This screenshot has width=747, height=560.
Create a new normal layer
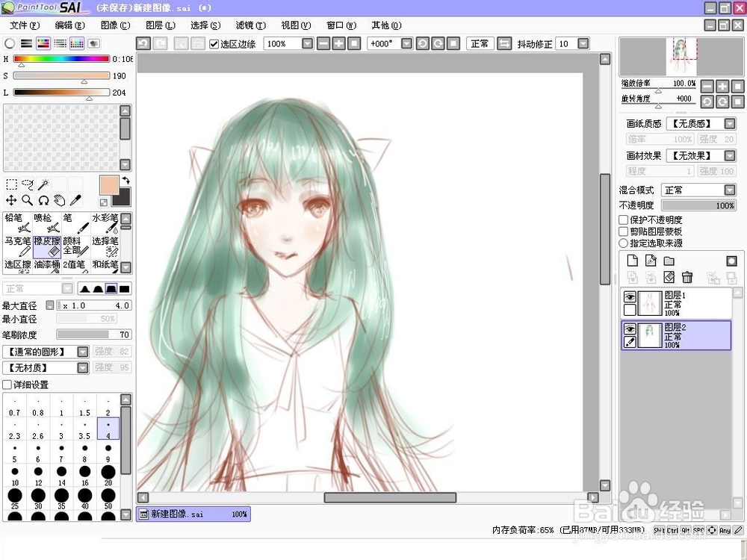[x=632, y=261]
